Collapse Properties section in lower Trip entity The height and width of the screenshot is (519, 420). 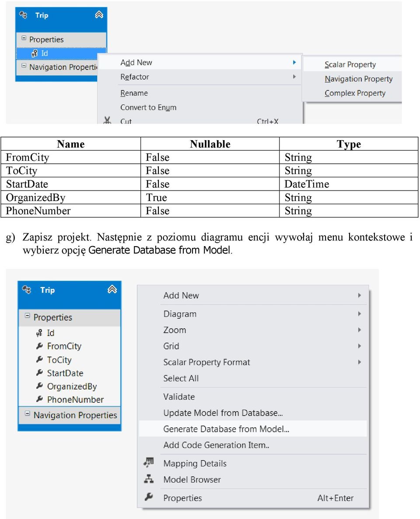pos(28,316)
